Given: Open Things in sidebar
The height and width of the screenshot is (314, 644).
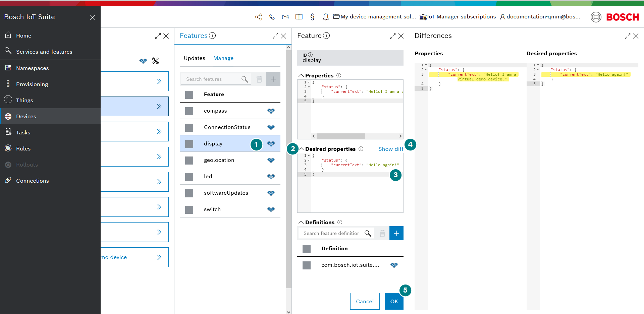Looking at the screenshot, I should 50,100.
